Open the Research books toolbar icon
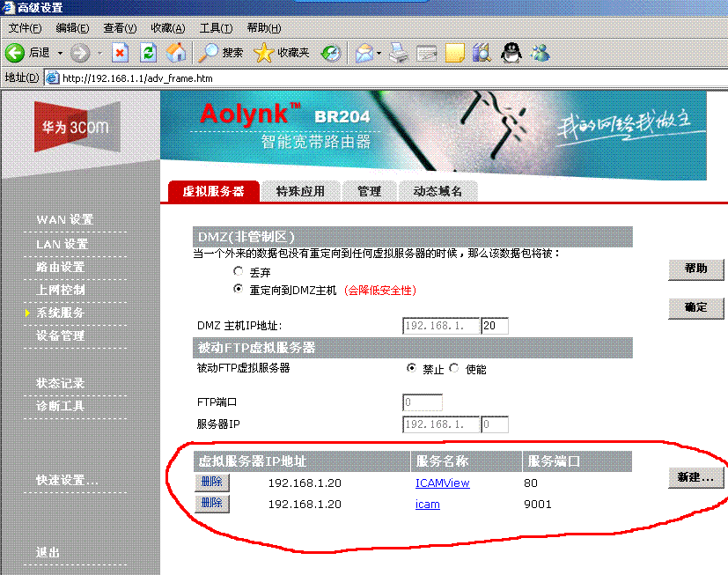The image size is (728, 575). 482,53
